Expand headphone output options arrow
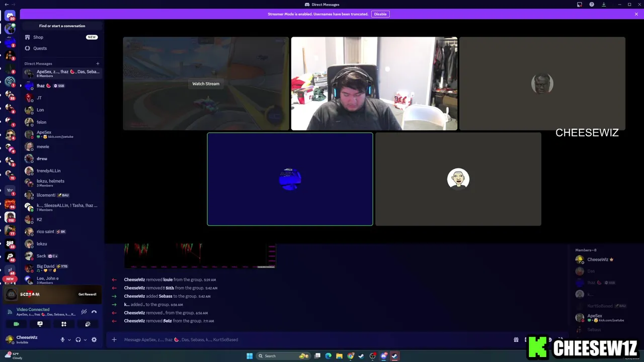 85,340
